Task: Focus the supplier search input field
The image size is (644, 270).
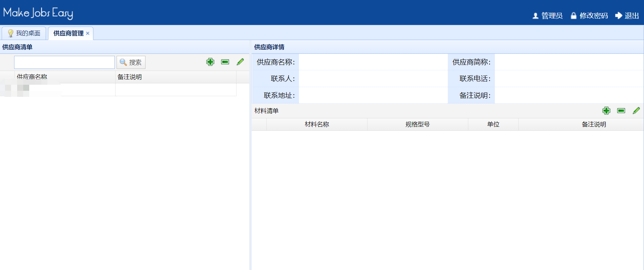Action: tap(65, 63)
